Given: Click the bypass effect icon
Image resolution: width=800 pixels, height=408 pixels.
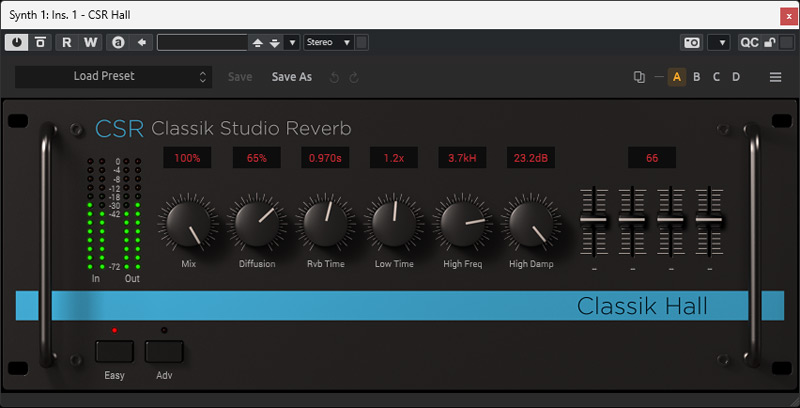Looking at the screenshot, I should 41,42.
